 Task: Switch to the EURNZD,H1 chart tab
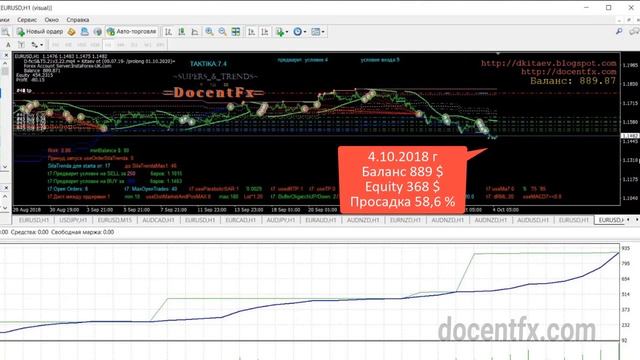[x=404, y=220]
